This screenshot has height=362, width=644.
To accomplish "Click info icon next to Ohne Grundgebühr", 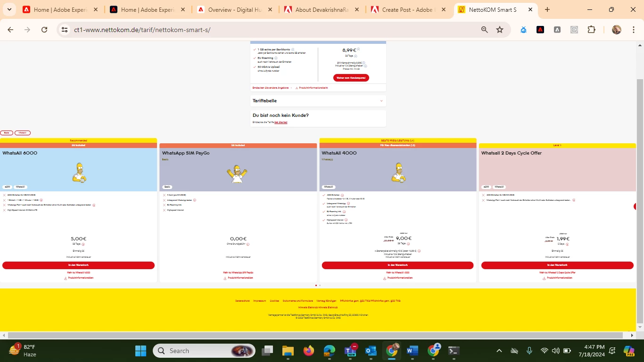I will [248, 244].
